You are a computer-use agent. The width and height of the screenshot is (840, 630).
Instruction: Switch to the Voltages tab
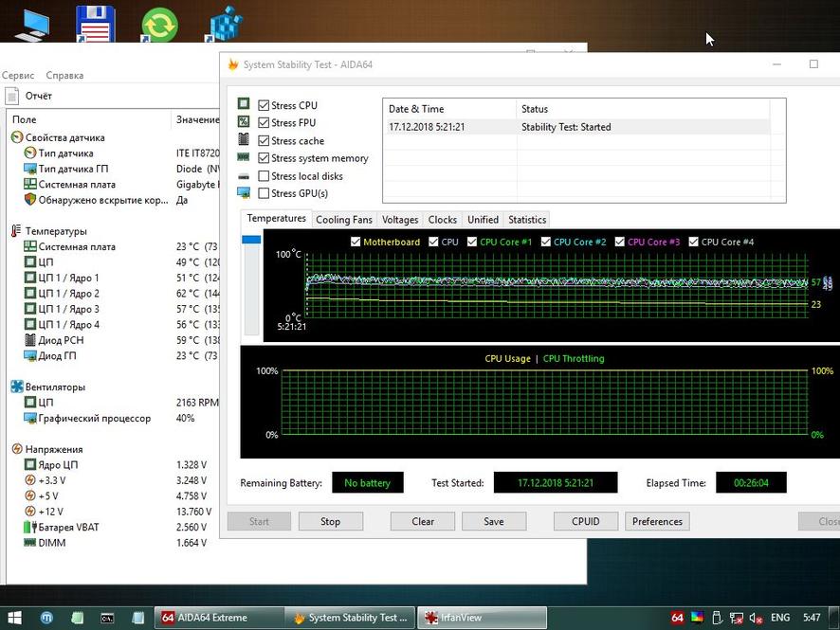coord(400,220)
